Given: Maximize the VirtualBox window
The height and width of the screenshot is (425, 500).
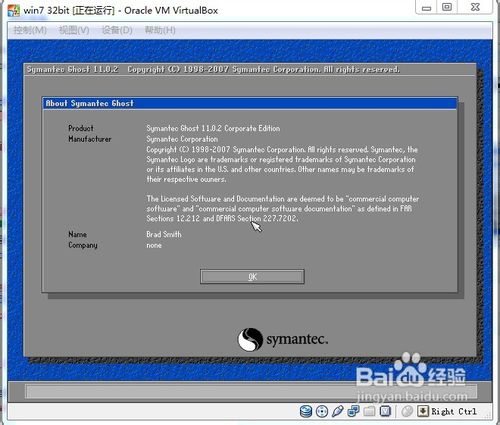Looking at the screenshot, I should click(447, 7).
